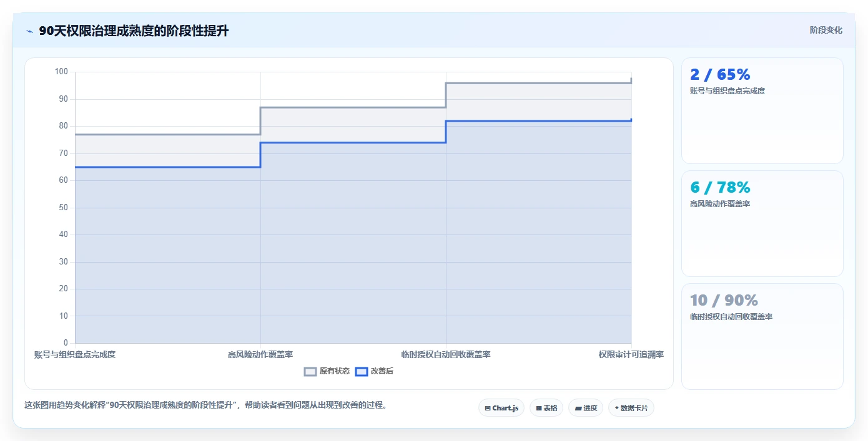The height and width of the screenshot is (441, 868).
Task: Click the x-axis label 账号与组织盘点完成度
Action: click(75, 354)
